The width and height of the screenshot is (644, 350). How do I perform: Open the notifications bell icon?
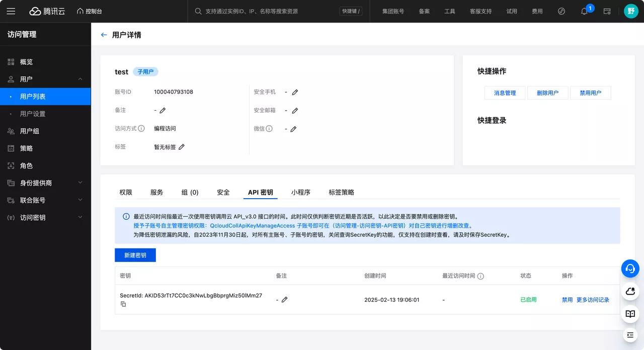(584, 11)
